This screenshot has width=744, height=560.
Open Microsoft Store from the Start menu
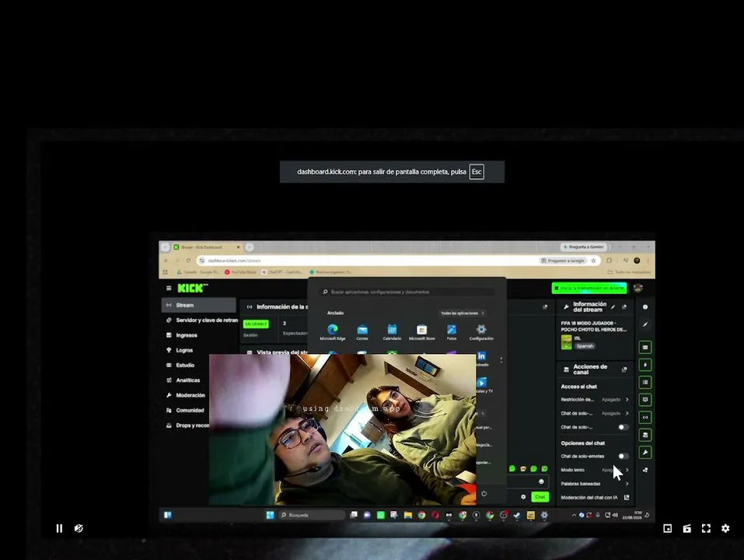click(422, 332)
